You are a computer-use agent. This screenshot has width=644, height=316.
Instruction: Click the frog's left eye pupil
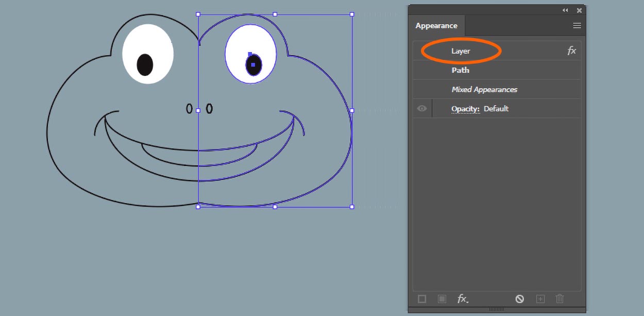(x=145, y=64)
